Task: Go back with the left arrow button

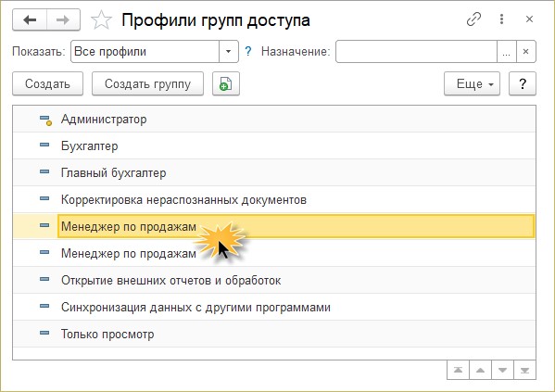Action: 30,19
